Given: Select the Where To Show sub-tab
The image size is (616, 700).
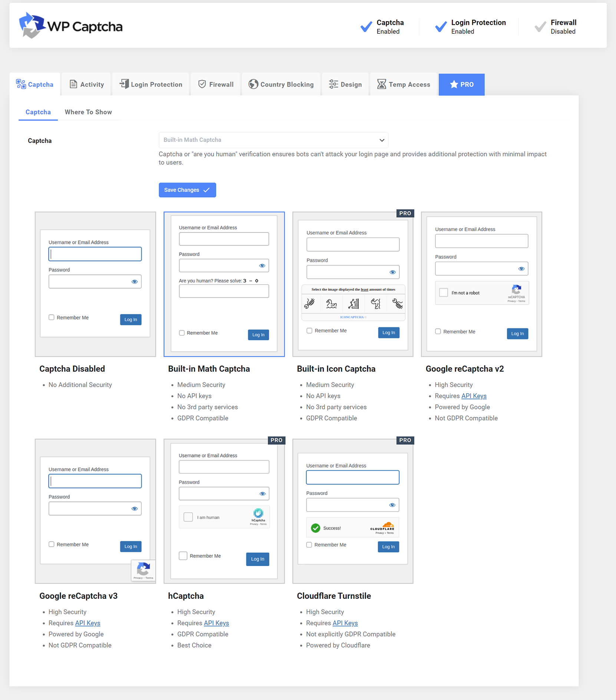Looking at the screenshot, I should pos(88,112).
